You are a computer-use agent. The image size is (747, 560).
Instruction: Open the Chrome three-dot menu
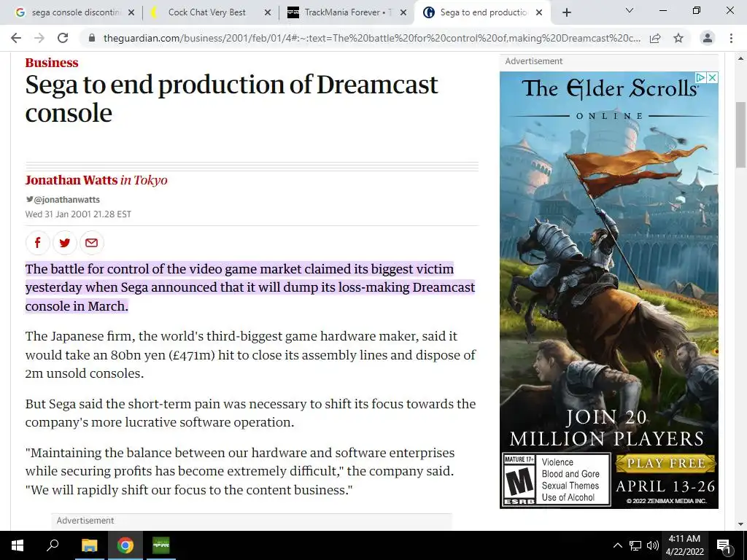(x=731, y=38)
